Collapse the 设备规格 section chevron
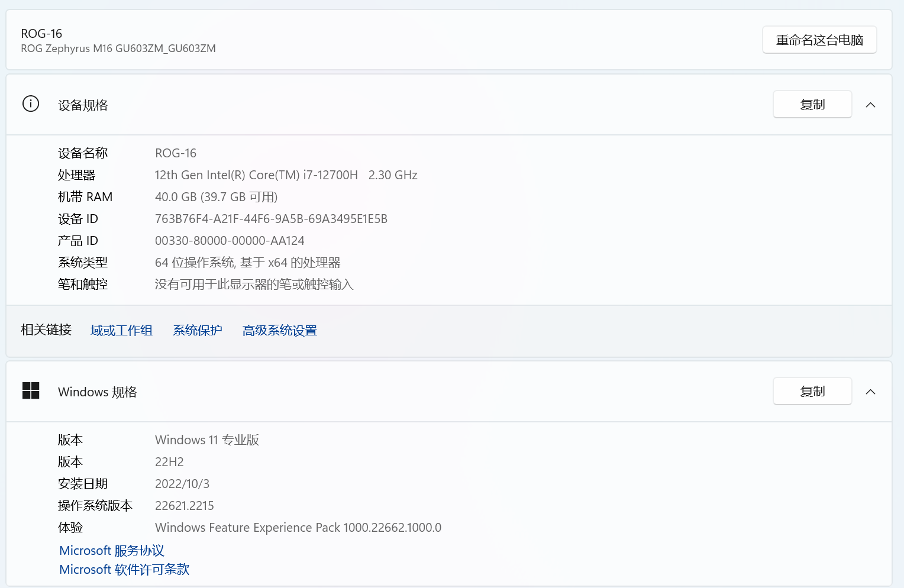 coord(870,105)
